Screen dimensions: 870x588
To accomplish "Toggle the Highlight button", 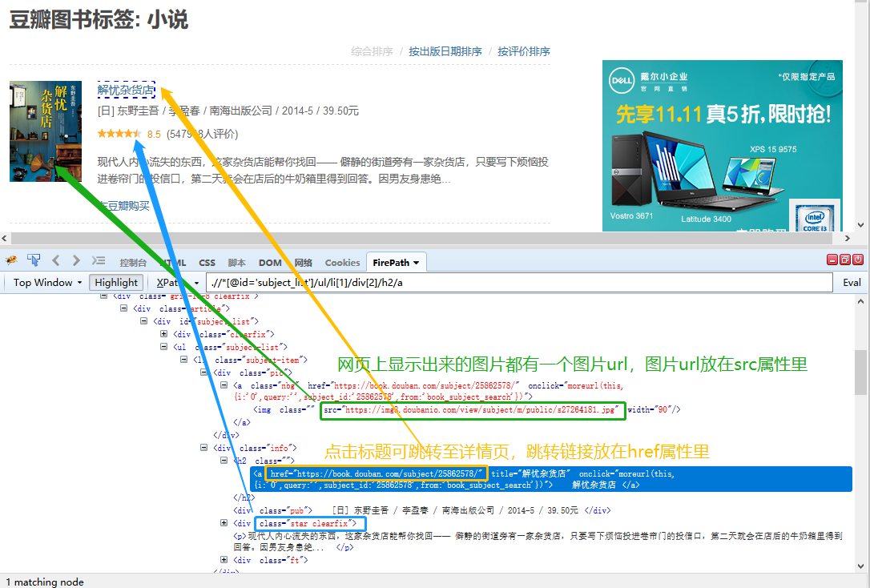I will click(116, 282).
